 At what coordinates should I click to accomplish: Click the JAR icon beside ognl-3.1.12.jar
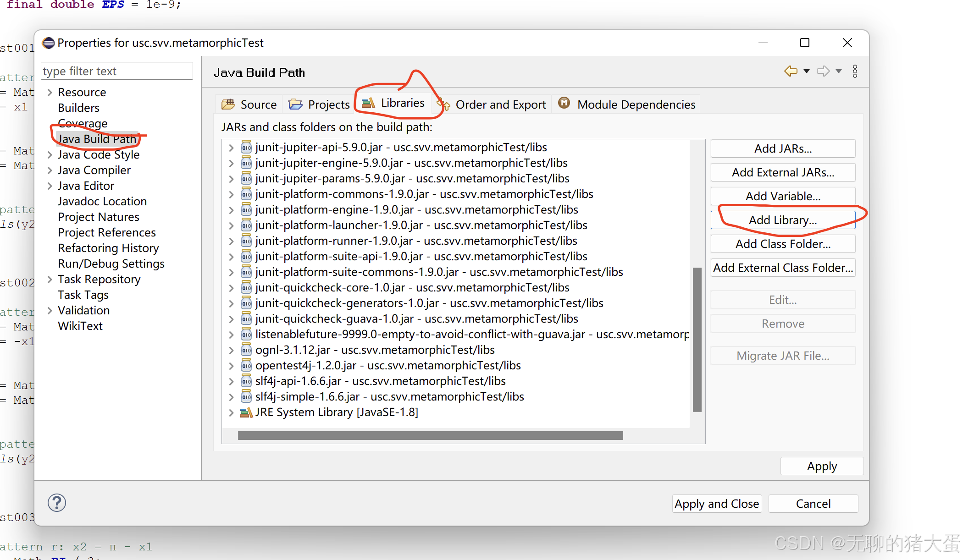tap(246, 350)
